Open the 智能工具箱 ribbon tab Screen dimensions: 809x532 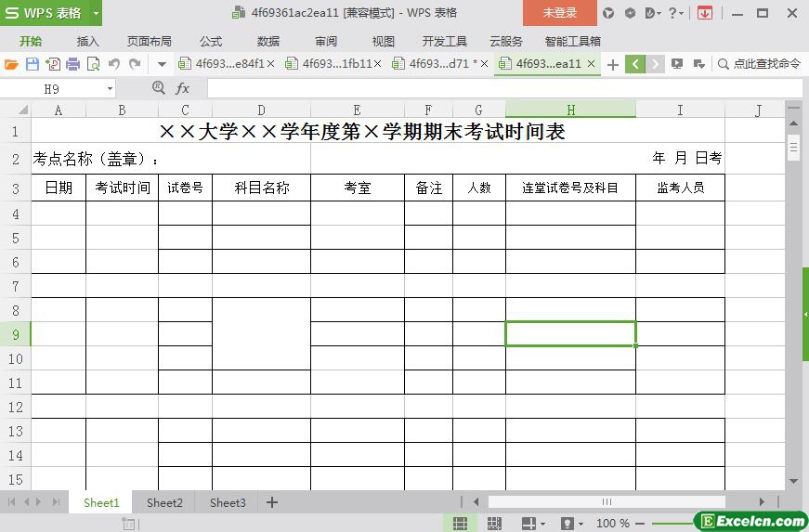(x=573, y=41)
